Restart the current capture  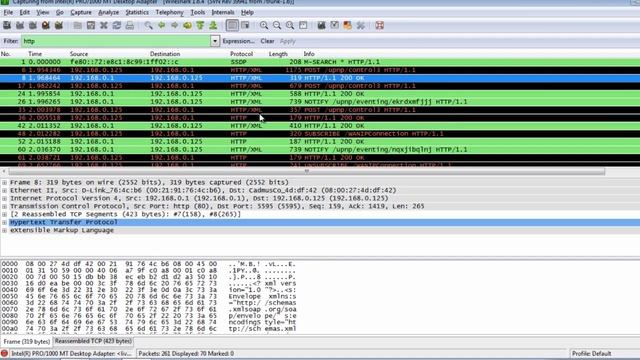(x=59, y=25)
